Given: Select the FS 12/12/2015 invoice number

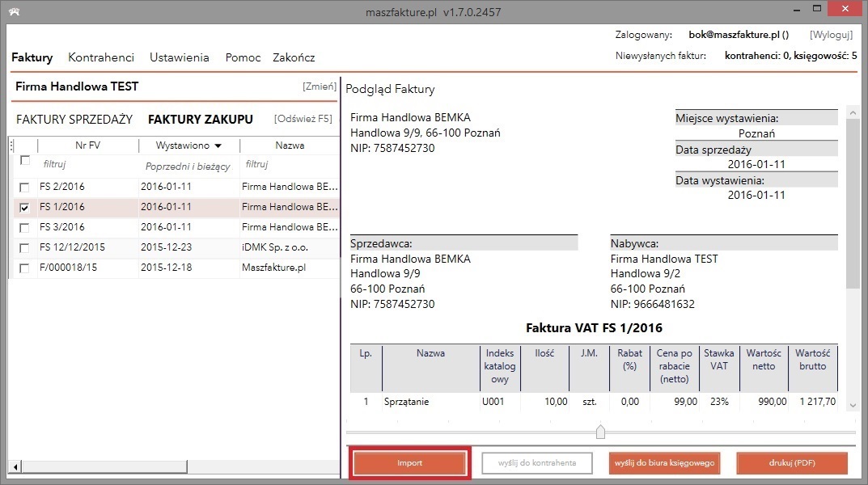Looking at the screenshot, I should (x=72, y=247).
